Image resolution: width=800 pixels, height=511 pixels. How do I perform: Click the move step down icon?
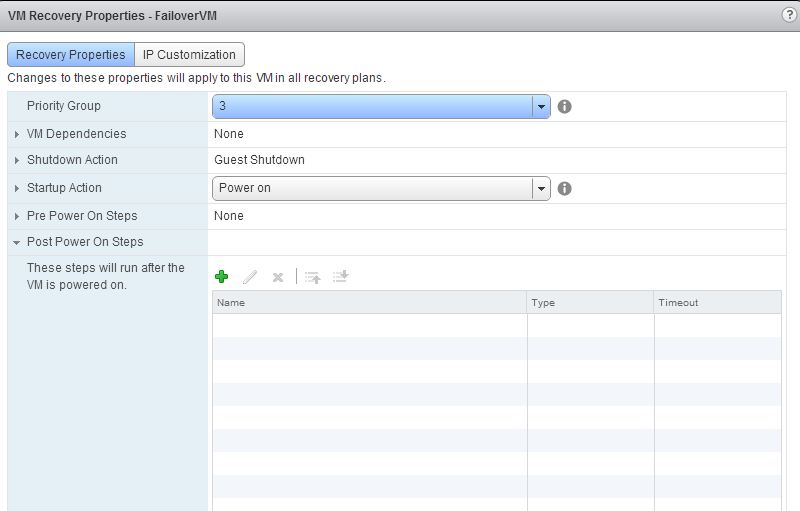click(x=340, y=277)
